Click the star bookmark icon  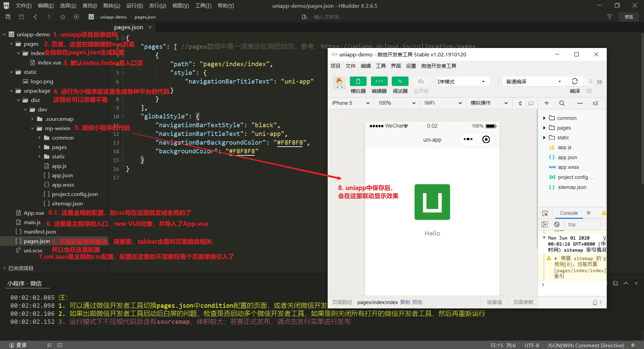click(x=63, y=17)
